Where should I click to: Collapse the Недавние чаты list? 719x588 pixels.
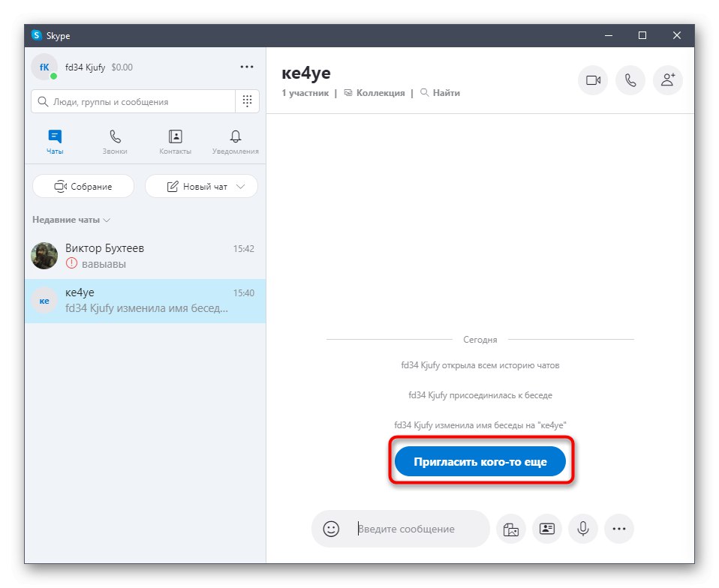point(107,220)
